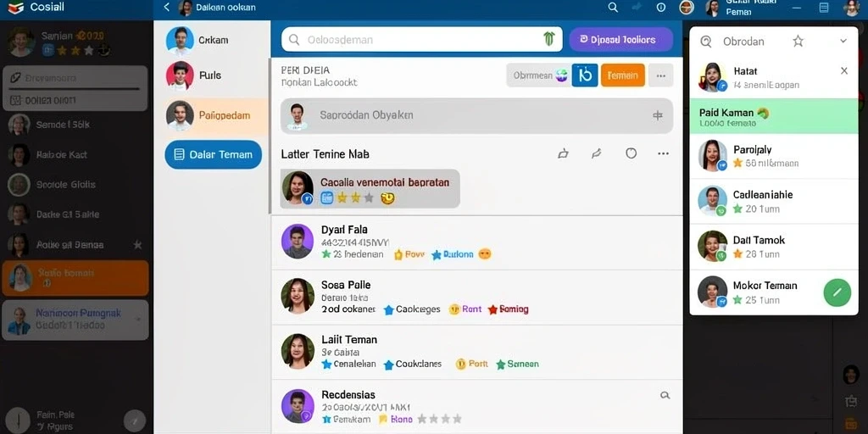This screenshot has height=434, width=868.
Task: Click the share icon in Latter Tenine Mab row
Action: pyautogui.click(x=563, y=154)
